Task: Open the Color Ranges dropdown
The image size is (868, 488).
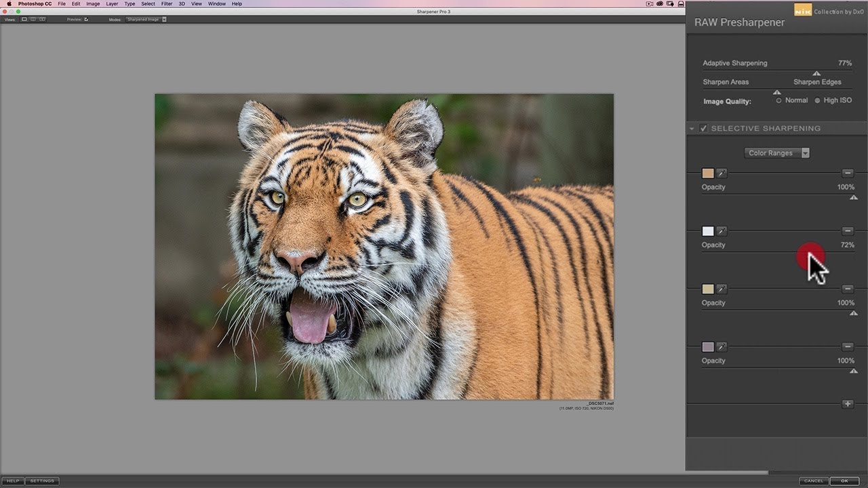Action: coord(776,153)
